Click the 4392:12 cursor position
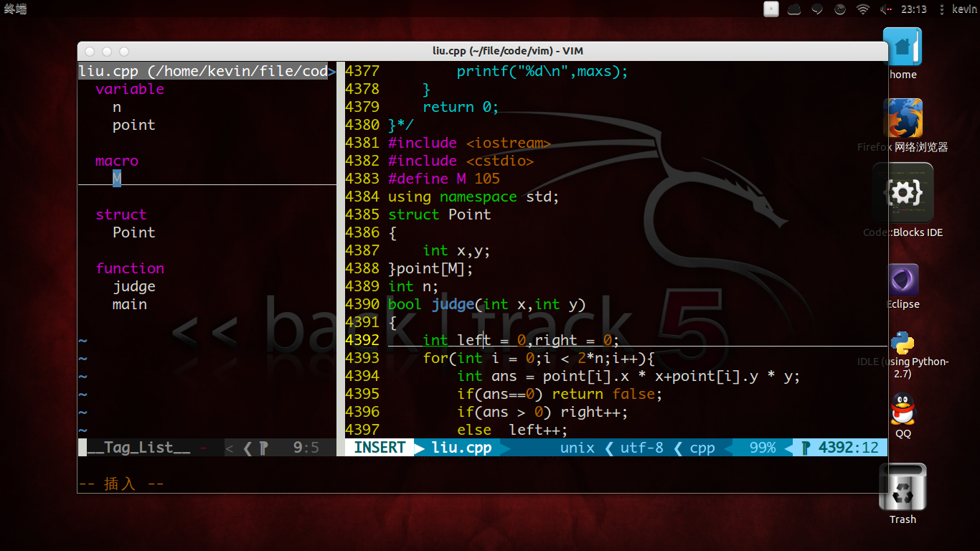 (848, 448)
